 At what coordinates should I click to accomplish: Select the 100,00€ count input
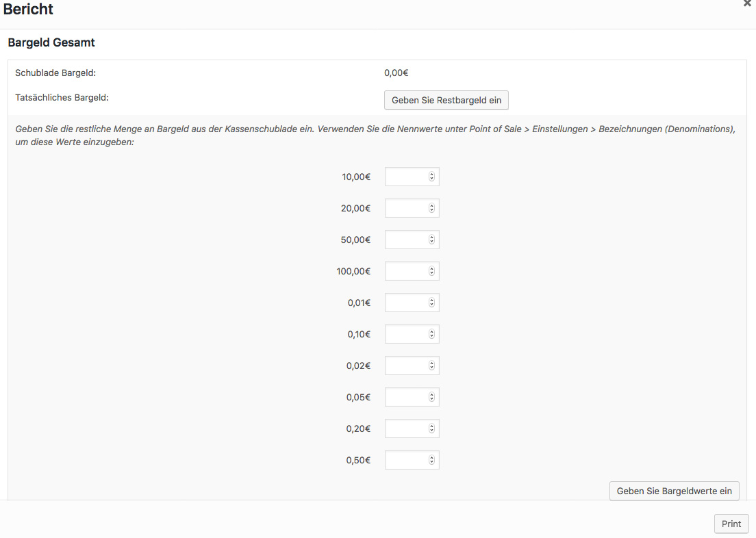(406, 271)
